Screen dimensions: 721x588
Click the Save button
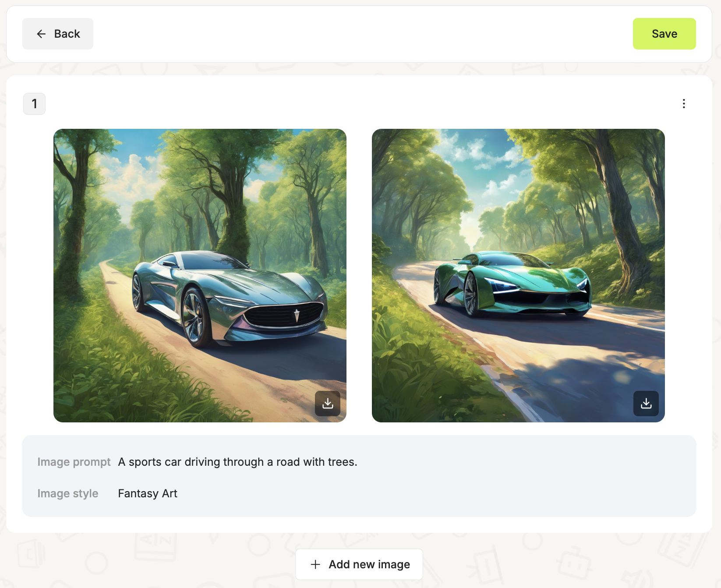(664, 34)
